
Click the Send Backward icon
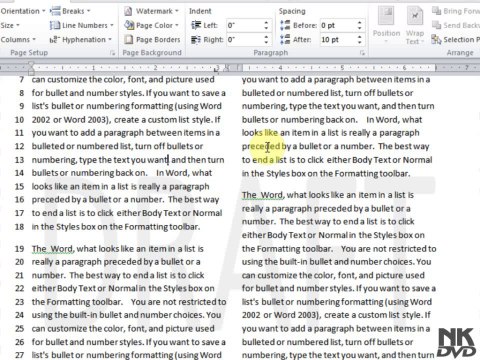click(436, 25)
